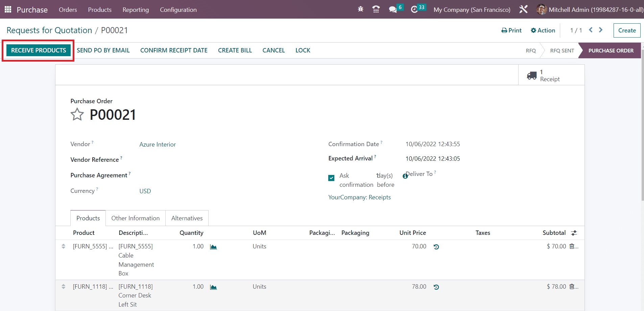Click unit price 78.00 cell

419,287
